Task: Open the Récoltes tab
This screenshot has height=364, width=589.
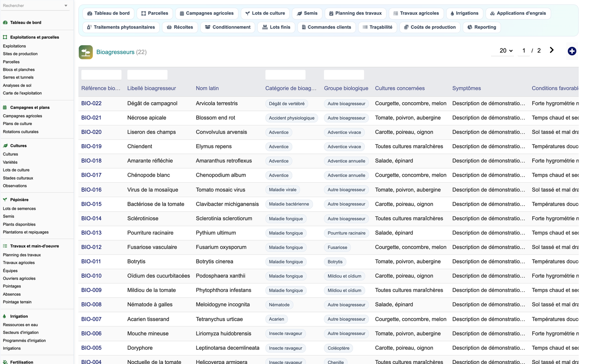Action: 180,27
